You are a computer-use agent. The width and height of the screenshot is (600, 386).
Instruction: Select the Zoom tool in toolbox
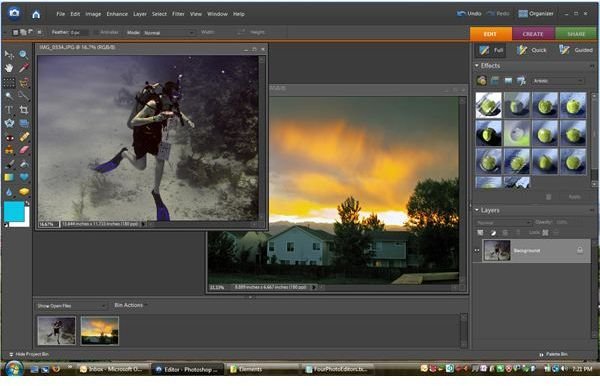pos(24,55)
